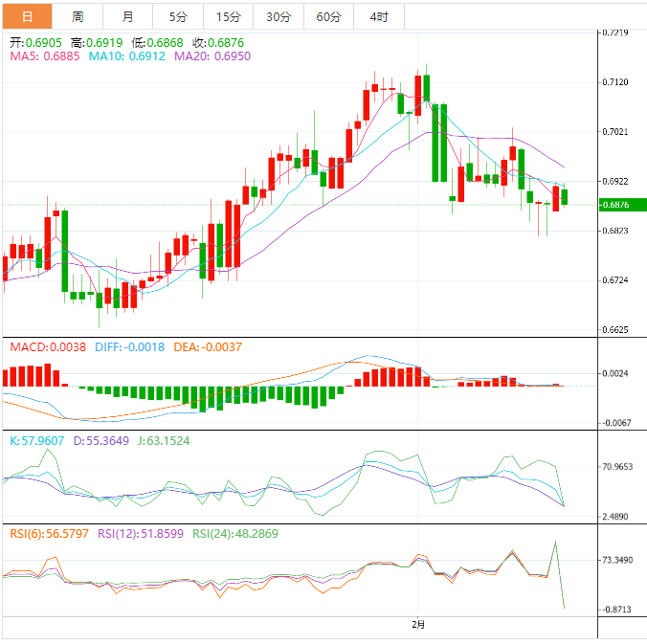Click the 2.4890 KDJ axis label
The height and width of the screenshot is (644, 647).
click(615, 517)
